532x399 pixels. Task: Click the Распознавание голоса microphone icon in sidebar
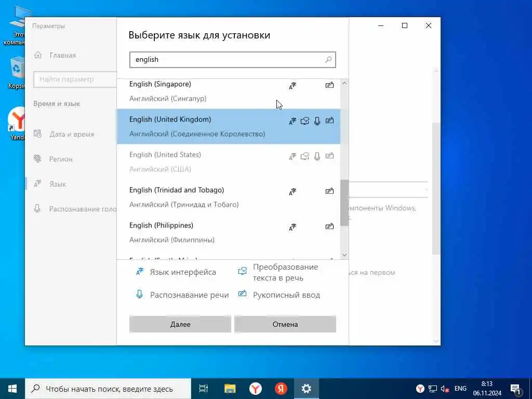[x=37, y=208]
